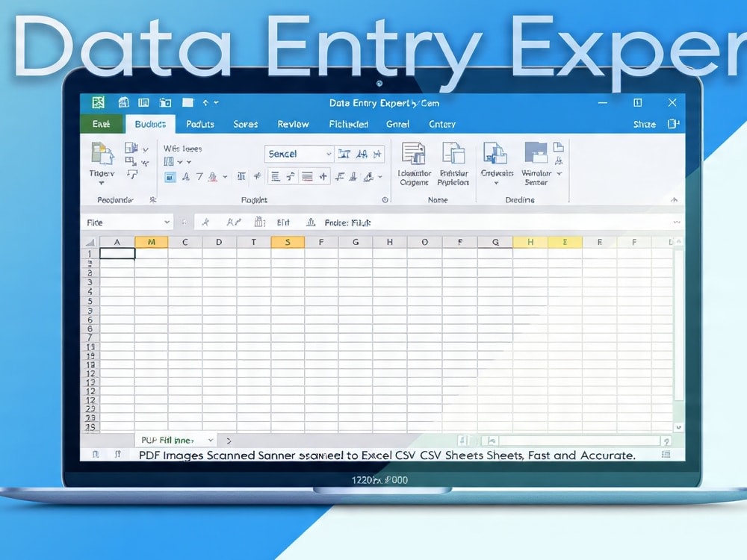The height and width of the screenshot is (560, 747).
Task: Toggle the slanted 7 italic icon
Action: click(199, 177)
